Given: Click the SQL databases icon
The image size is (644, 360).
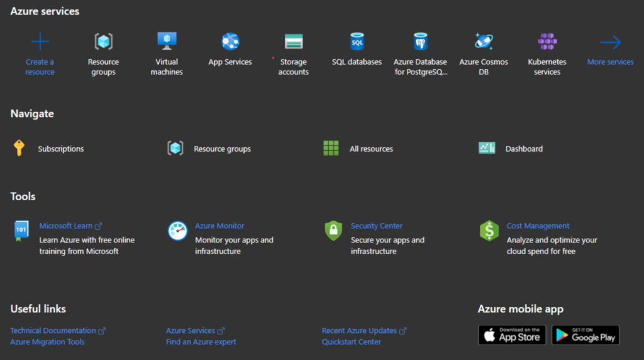Looking at the screenshot, I should click(357, 42).
